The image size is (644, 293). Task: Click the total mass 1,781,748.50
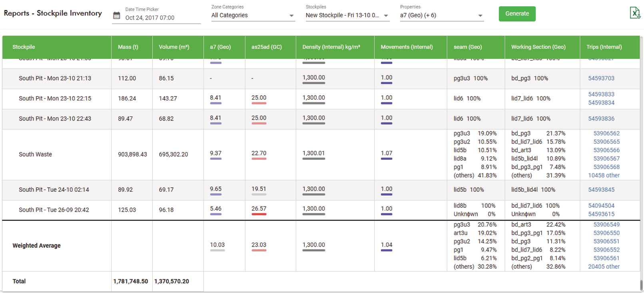[131, 281]
